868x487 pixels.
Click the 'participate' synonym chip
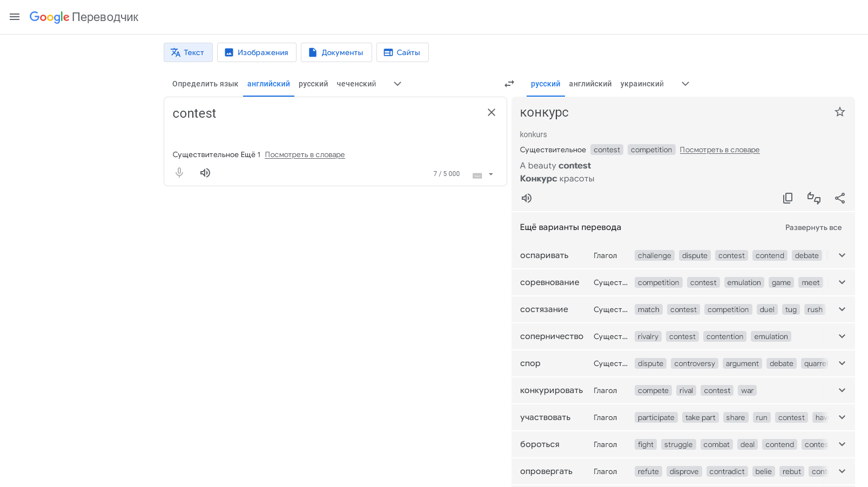coord(656,417)
